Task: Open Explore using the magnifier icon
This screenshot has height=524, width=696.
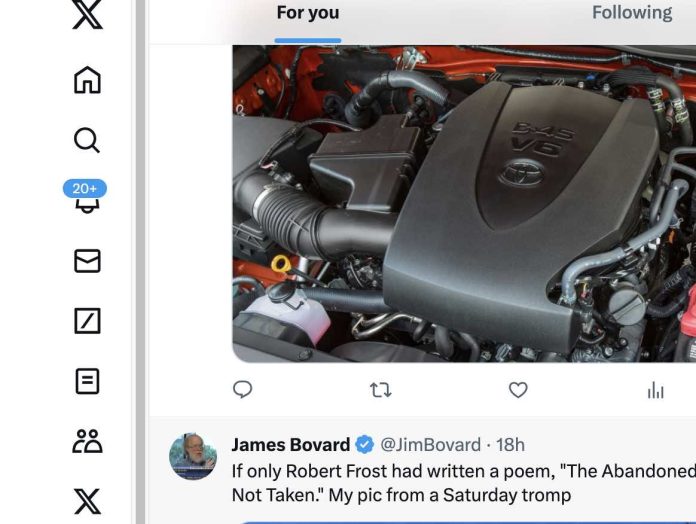Action: point(87,140)
